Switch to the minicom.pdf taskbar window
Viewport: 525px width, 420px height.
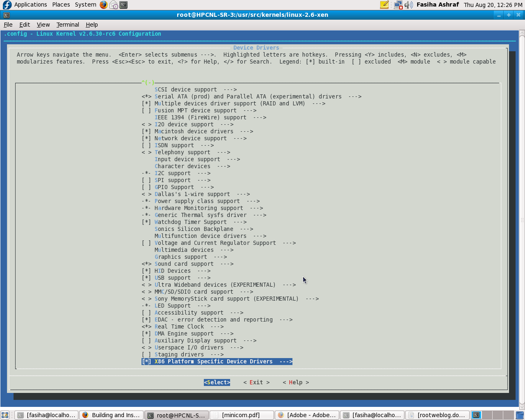(241, 415)
